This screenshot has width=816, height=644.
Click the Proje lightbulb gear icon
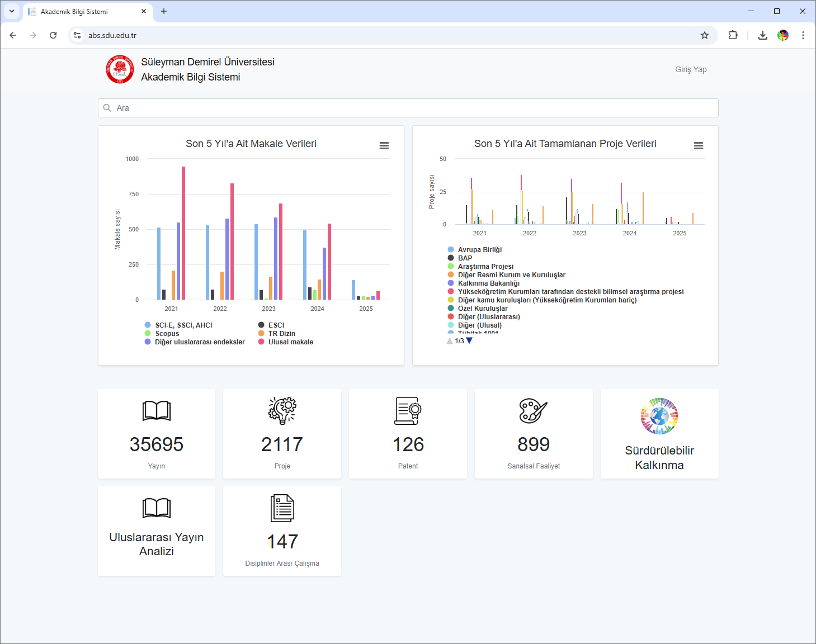(x=282, y=411)
